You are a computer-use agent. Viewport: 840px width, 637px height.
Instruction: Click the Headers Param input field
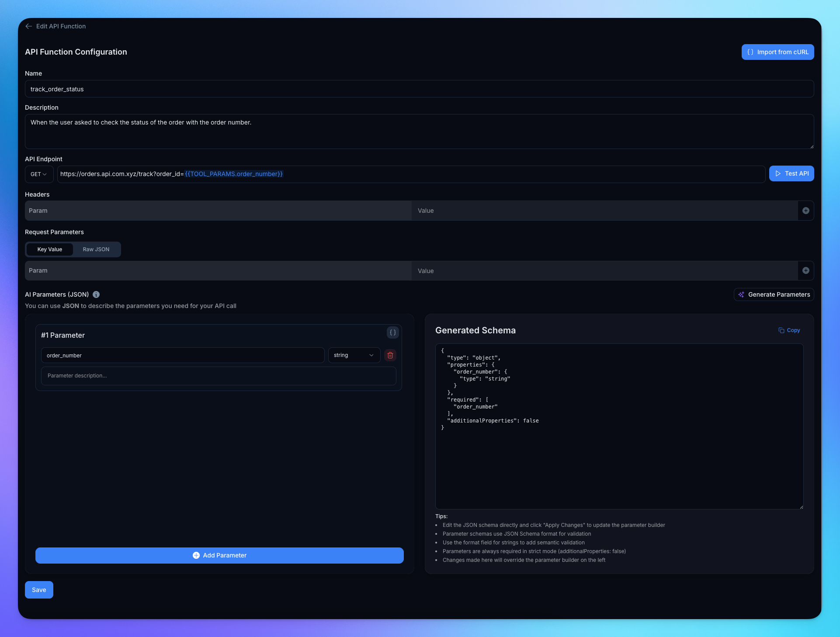tap(219, 211)
